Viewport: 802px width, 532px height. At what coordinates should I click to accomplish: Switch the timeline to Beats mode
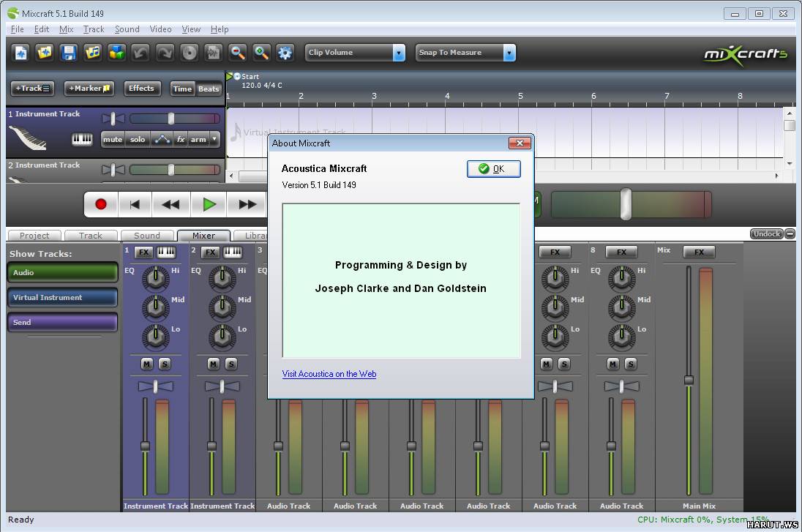point(209,89)
